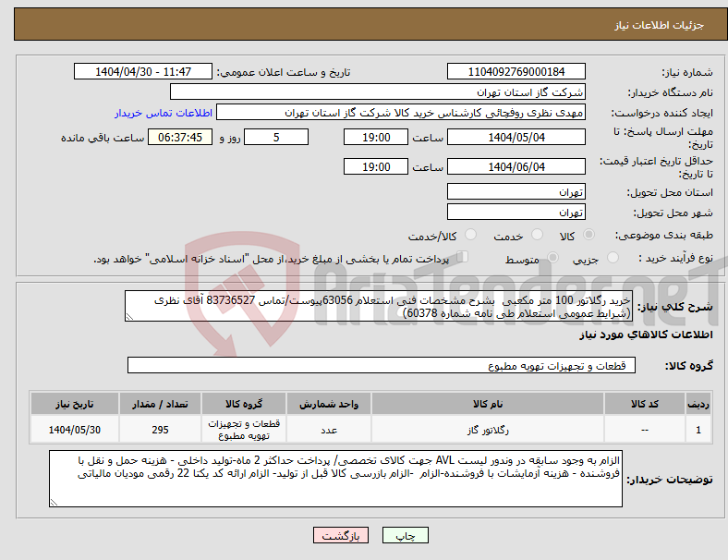Click the buyer name field شرکت گاز استان تهران

tap(378, 91)
